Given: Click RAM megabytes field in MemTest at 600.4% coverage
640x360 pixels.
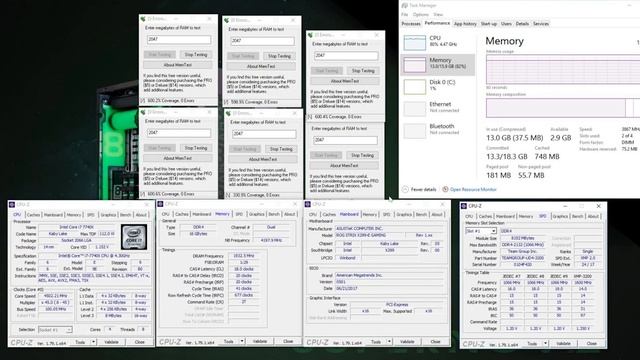Looking at the screenshot, I should pyautogui.click(x=346, y=55).
